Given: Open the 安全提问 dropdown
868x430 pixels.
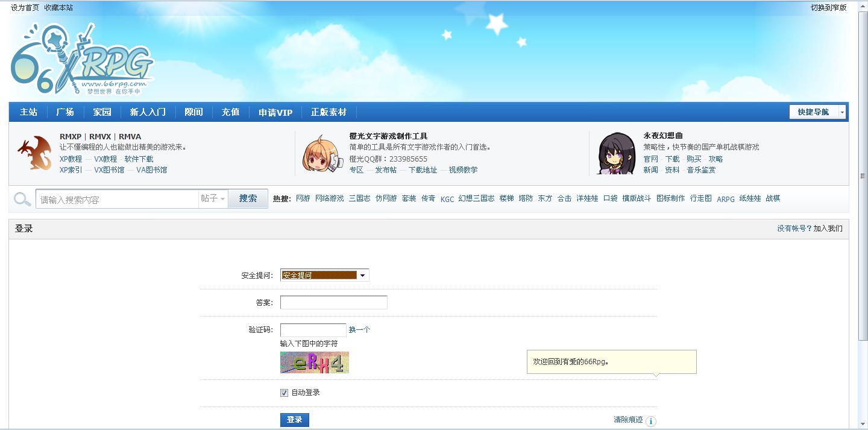Looking at the screenshot, I should 324,275.
